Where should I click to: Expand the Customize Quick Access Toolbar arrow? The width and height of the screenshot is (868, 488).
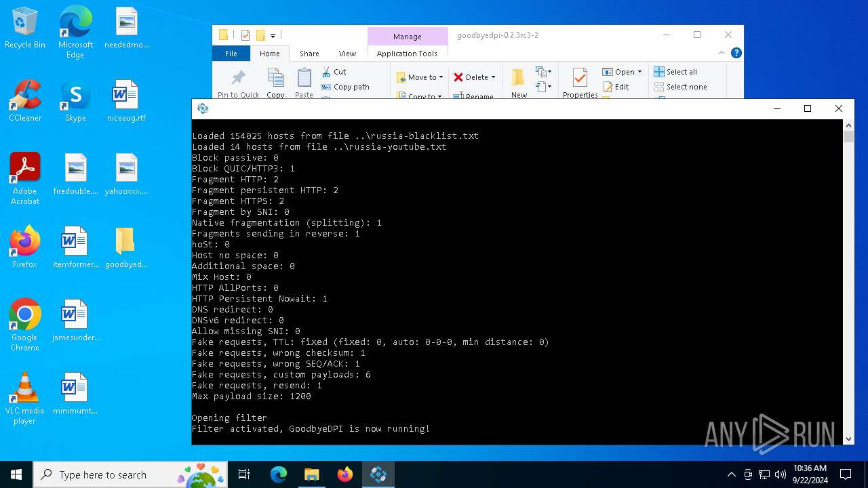[x=273, y=36]
